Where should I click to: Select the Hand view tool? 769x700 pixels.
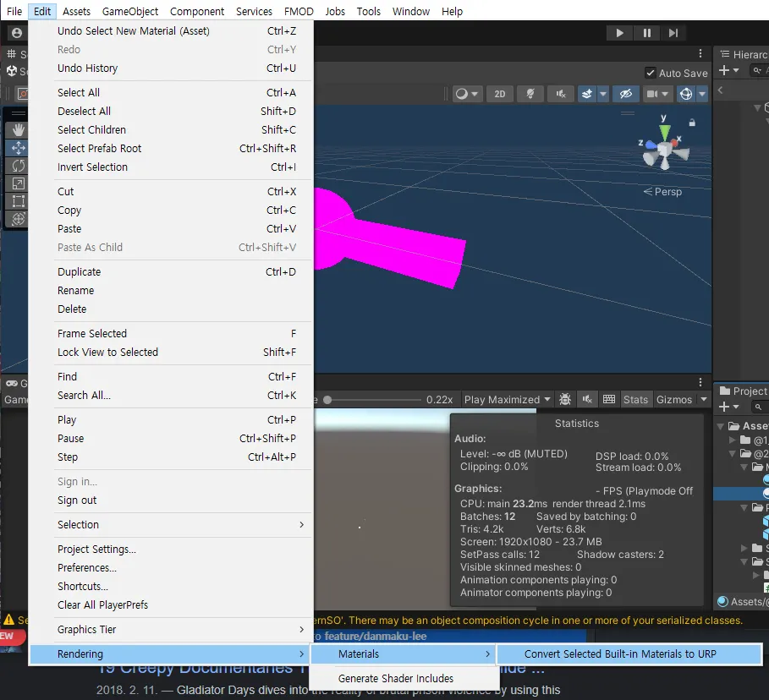point(18,129)
